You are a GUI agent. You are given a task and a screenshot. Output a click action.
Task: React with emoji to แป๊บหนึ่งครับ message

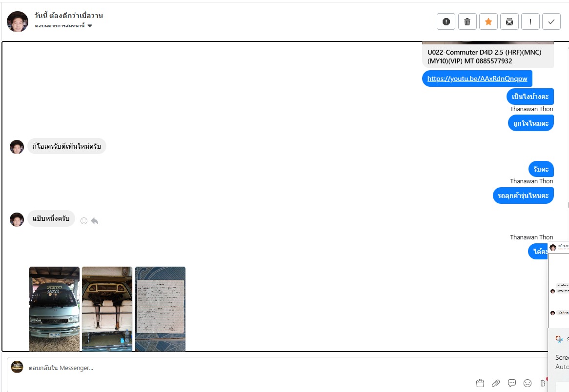84,221
